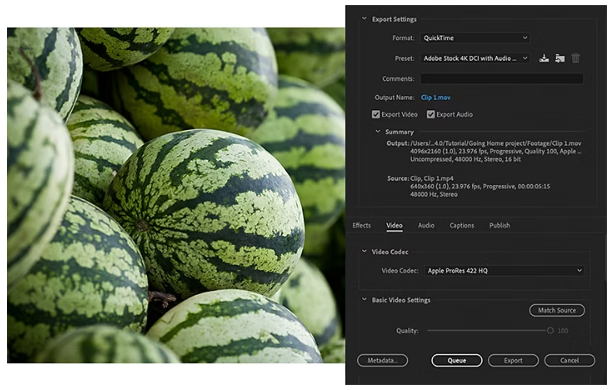The width and height of the screenshot is (613, 390).
Task: Uncheck the Export Video checkbox
Action: [376, 114]
